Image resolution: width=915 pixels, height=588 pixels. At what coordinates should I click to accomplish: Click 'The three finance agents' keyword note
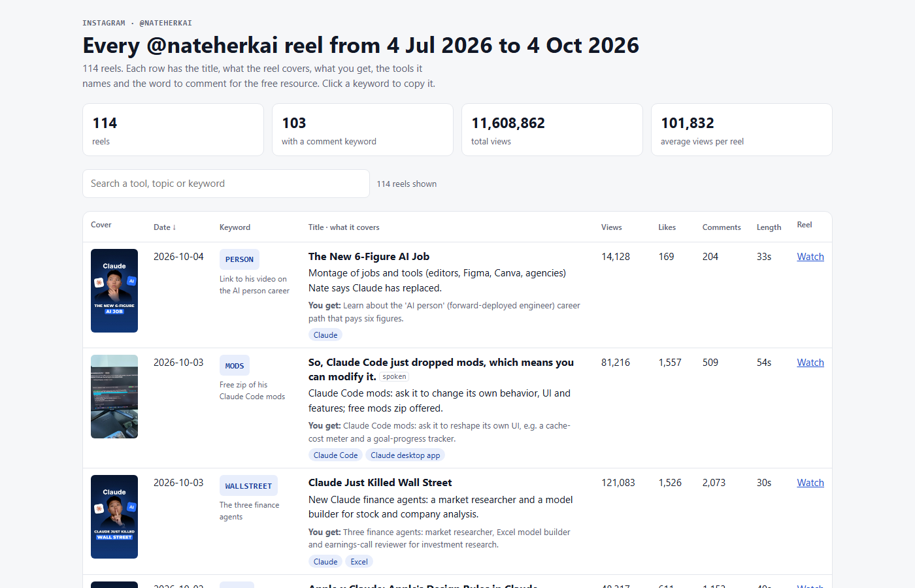(x=249, y=511)
